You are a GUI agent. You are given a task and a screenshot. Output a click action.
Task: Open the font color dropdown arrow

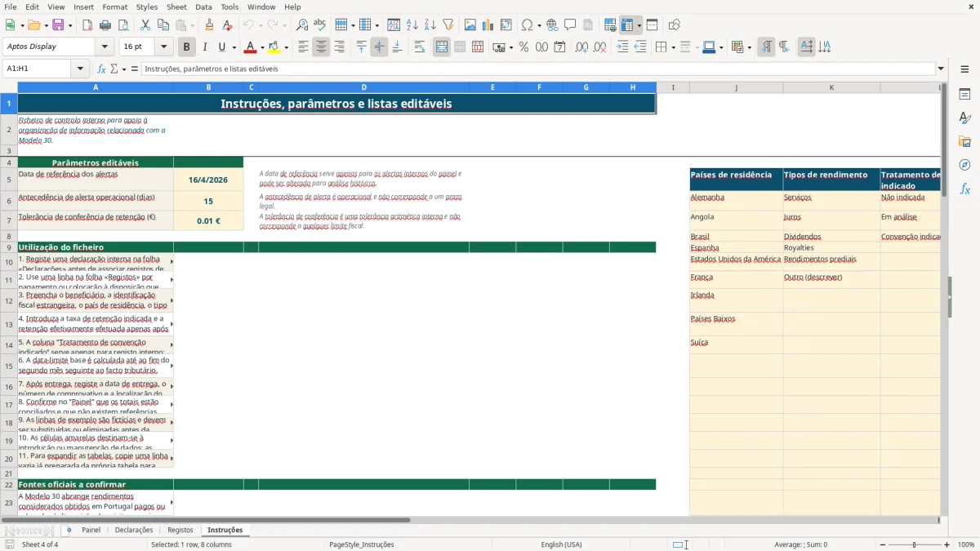tap(262, 47)
